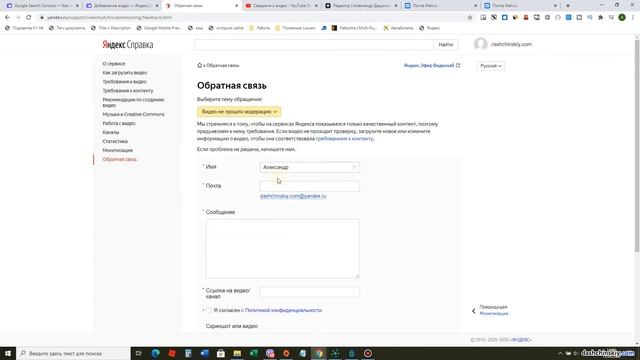
Task: Switch to the YouTube video details tab
Action: [x=281, y=6]
